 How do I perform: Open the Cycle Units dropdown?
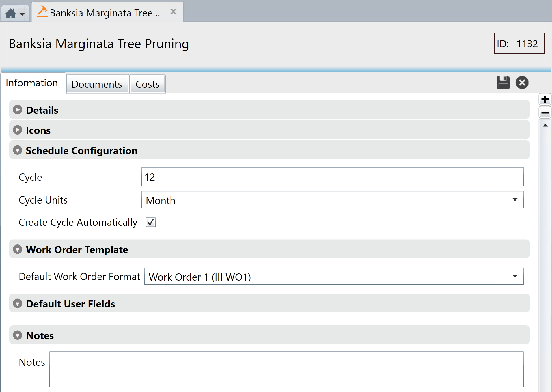pyautogui.click(x=333, y=200)
